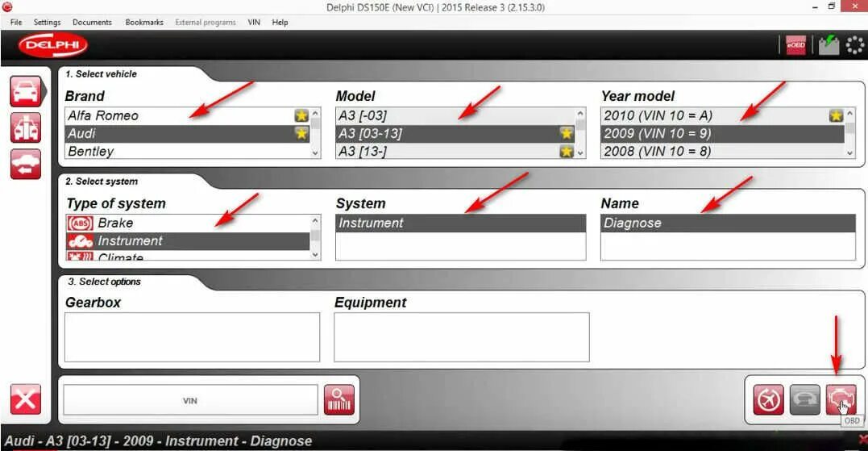Open the Help menu
868x451 pixels.
tap(280, 22)
